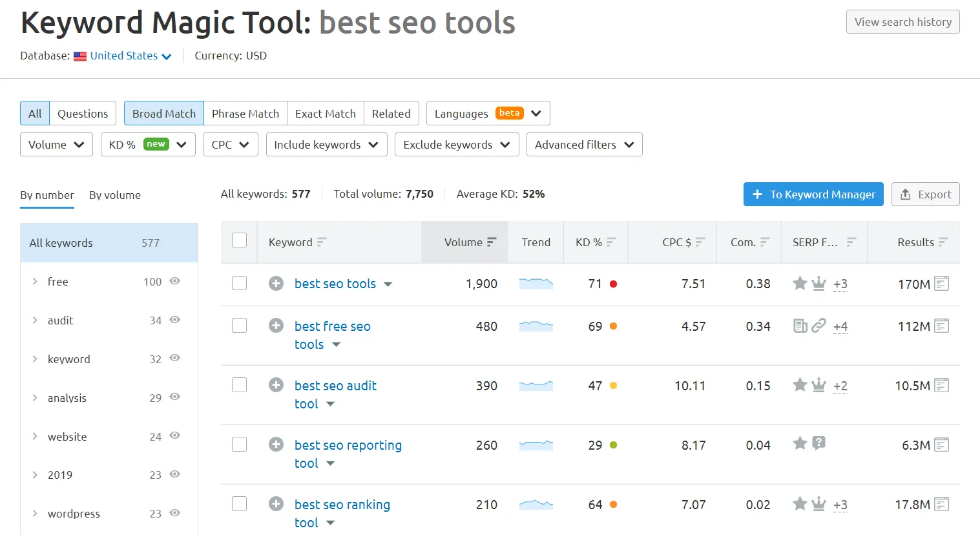Click To Keyword Manager button
This screenshot has width=980, height=535.
[x=813, y=194]
